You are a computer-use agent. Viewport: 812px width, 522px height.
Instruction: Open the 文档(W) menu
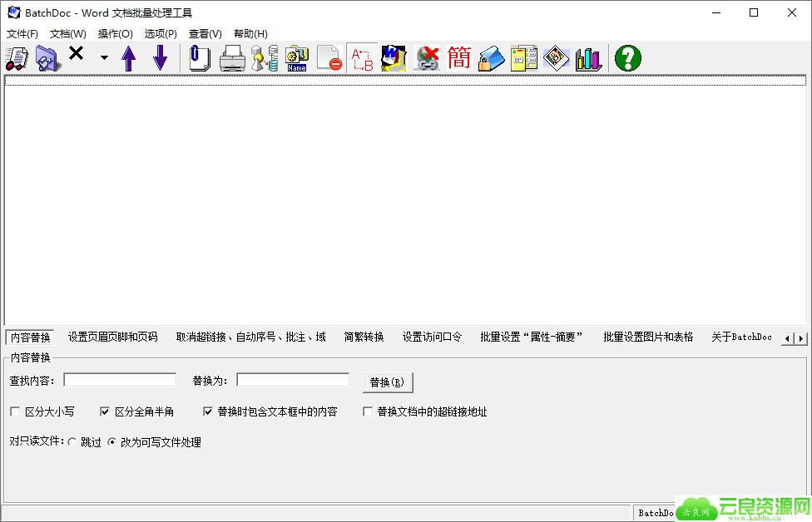click(x=68, y=33)
